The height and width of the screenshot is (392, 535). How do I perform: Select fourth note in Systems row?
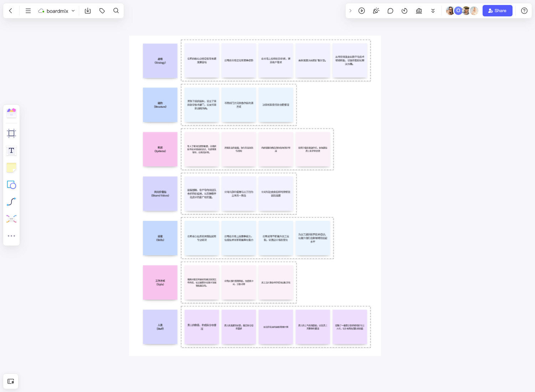313,149
